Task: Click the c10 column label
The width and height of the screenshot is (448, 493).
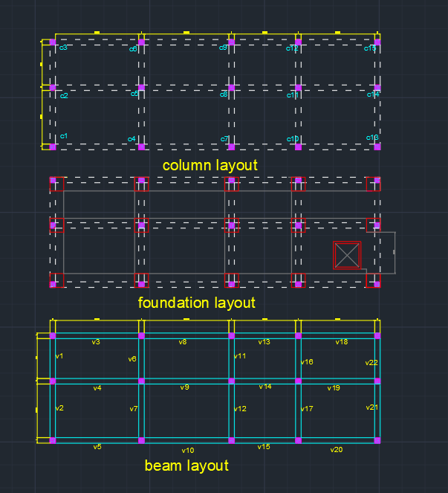Action: pos(293,138)
